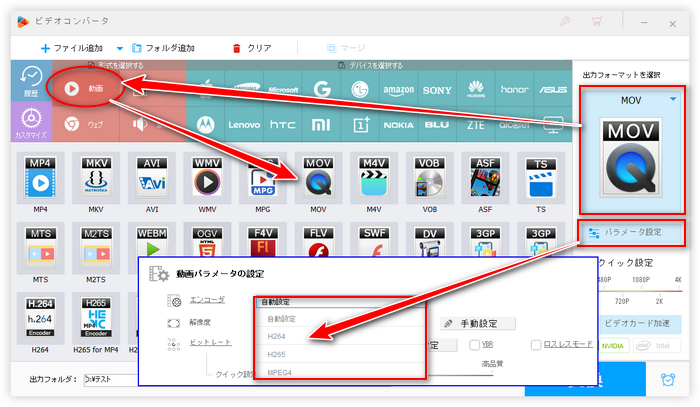Enable the VBR checkbox

475,345
